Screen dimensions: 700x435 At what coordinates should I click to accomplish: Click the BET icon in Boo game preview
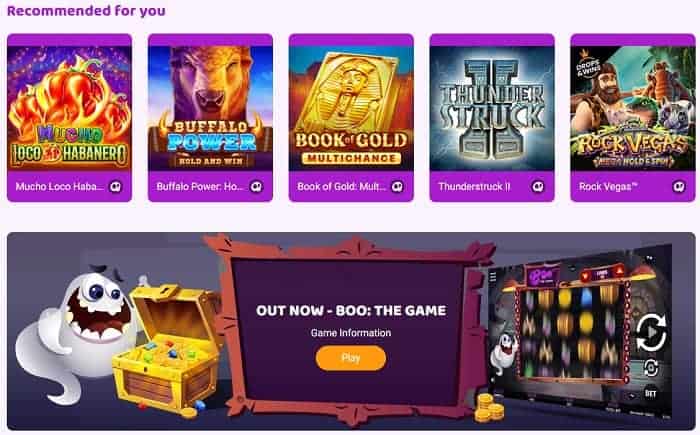[650, 393]
